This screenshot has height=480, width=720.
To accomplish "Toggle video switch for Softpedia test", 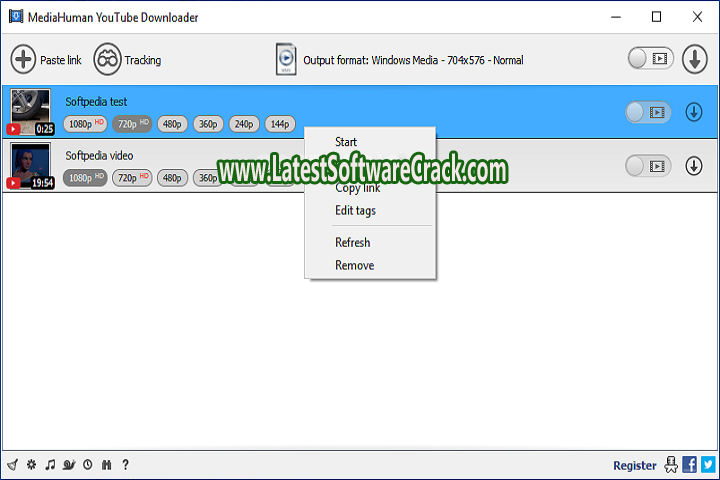I will [x=646, y=112].
